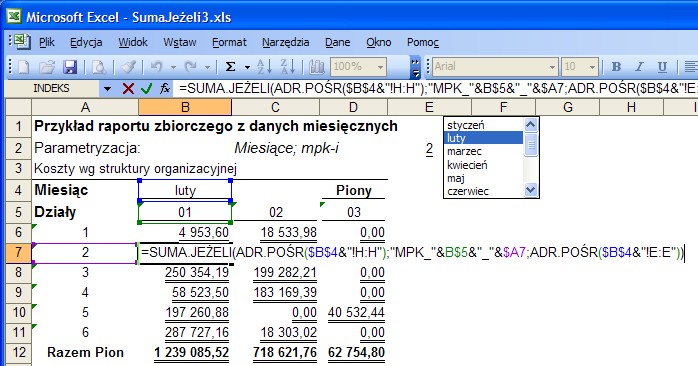Click the Insert Function fx icon

165,89
